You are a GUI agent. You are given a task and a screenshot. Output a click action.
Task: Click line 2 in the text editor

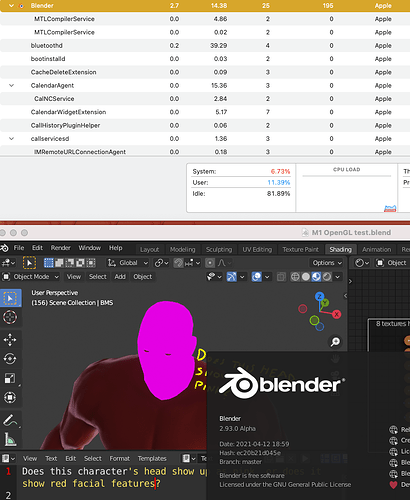coord(8,496)
